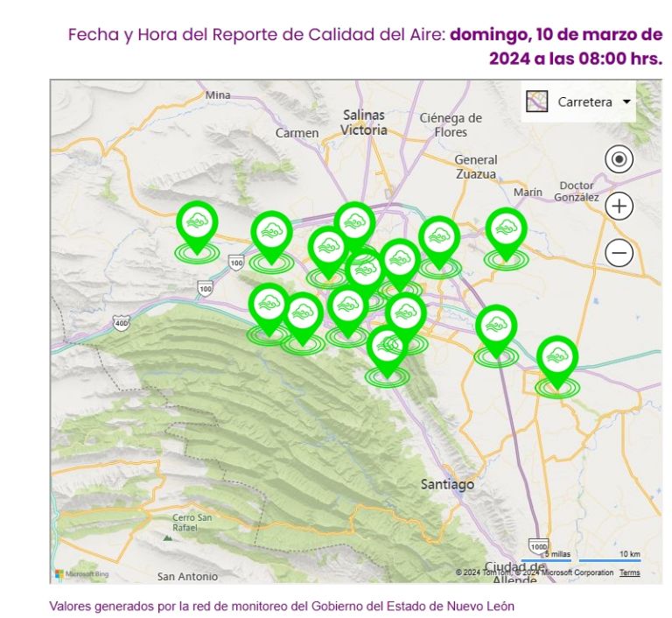Image resolution: width=672 pixels, height=618 pixels.
Task: Zoom out with the minus button
Action: [x=619, y=253]
